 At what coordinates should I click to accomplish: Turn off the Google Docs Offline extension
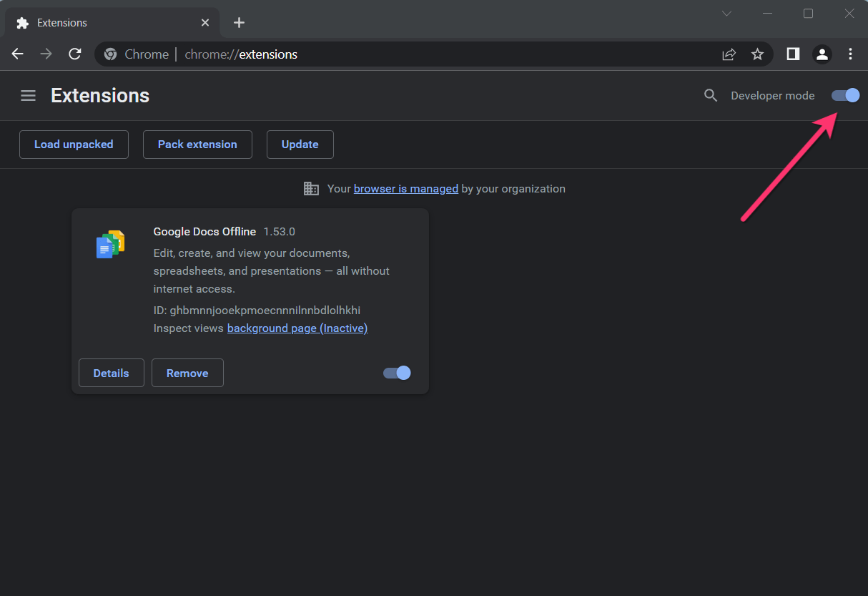coord(395,373)
